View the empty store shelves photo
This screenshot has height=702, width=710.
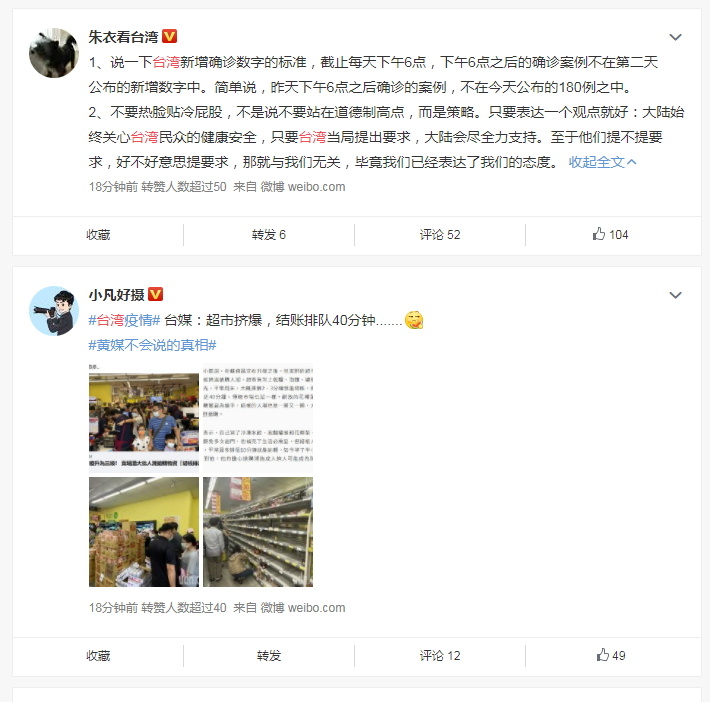click(x=258, y=532)
